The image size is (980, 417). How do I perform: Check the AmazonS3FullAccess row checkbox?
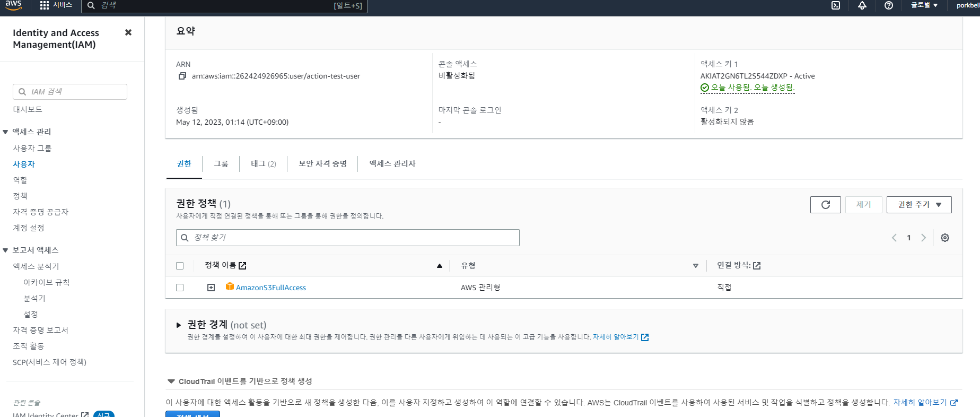tap(180, 288)
